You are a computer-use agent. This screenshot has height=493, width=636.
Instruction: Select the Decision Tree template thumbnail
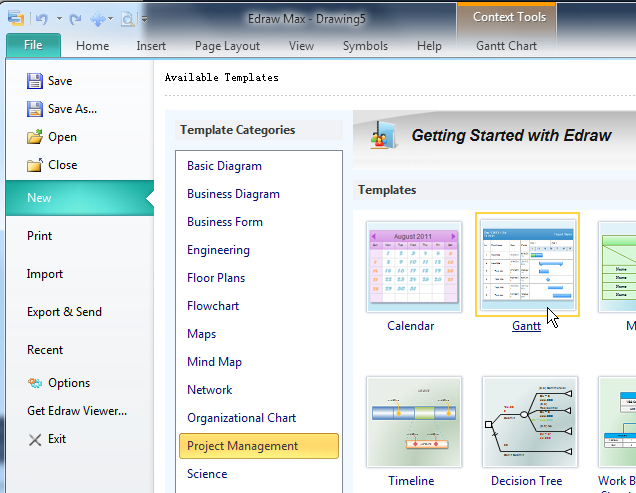click(526, 424)
